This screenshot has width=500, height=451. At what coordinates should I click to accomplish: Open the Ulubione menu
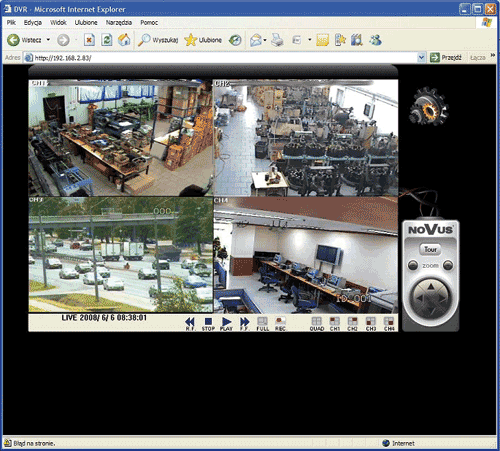(86, 22)
